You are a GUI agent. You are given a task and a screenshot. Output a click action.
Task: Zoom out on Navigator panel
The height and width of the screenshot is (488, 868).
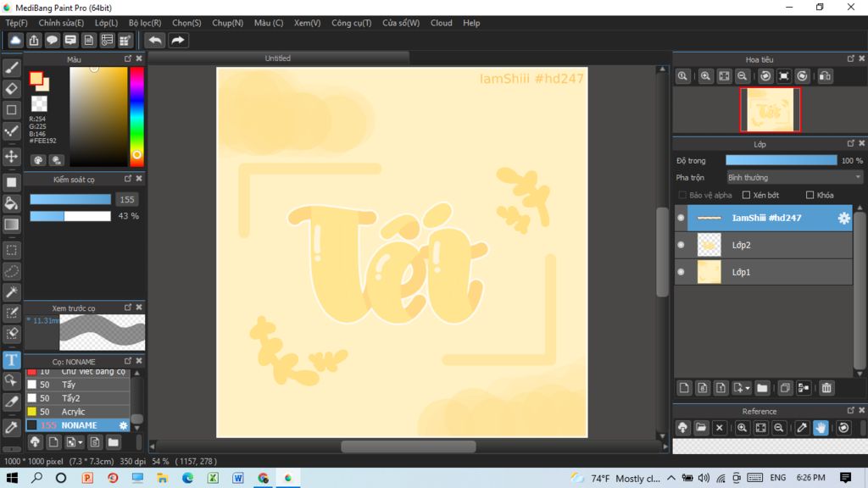[743, 76]
